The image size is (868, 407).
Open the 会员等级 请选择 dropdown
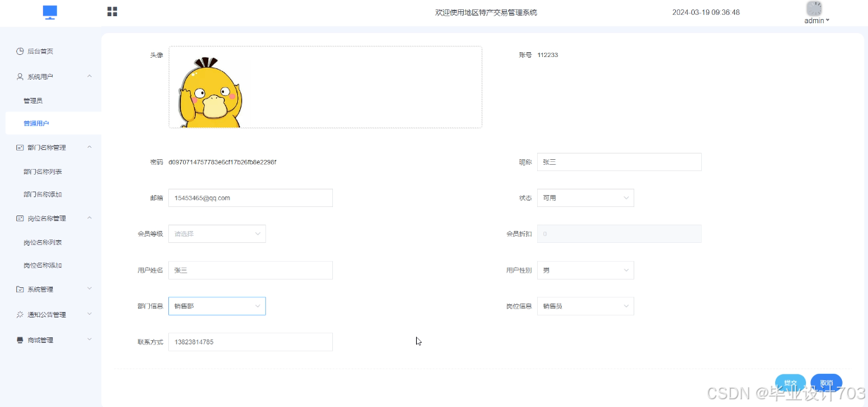click(217, 234)
